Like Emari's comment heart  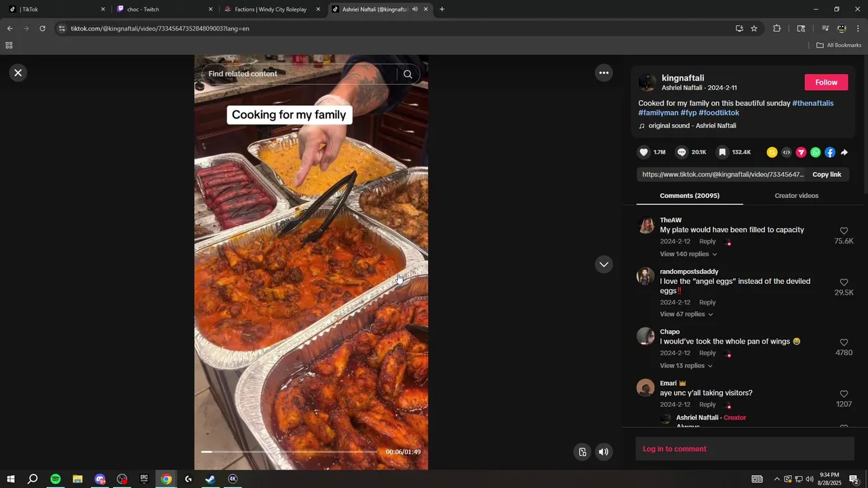tap(844, 394)
